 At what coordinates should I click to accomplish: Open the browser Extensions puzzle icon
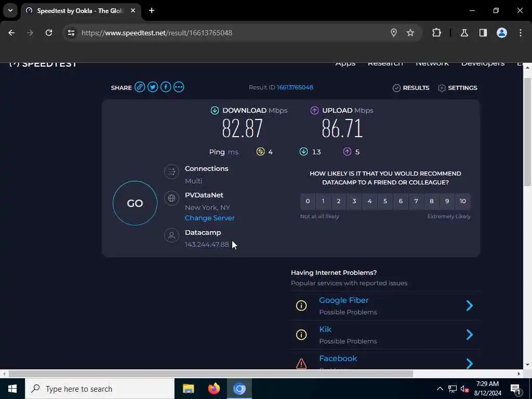point(436,33)
